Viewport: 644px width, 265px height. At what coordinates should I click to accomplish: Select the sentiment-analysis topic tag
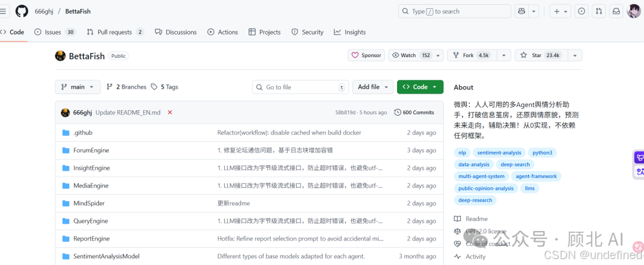(499, 152)
